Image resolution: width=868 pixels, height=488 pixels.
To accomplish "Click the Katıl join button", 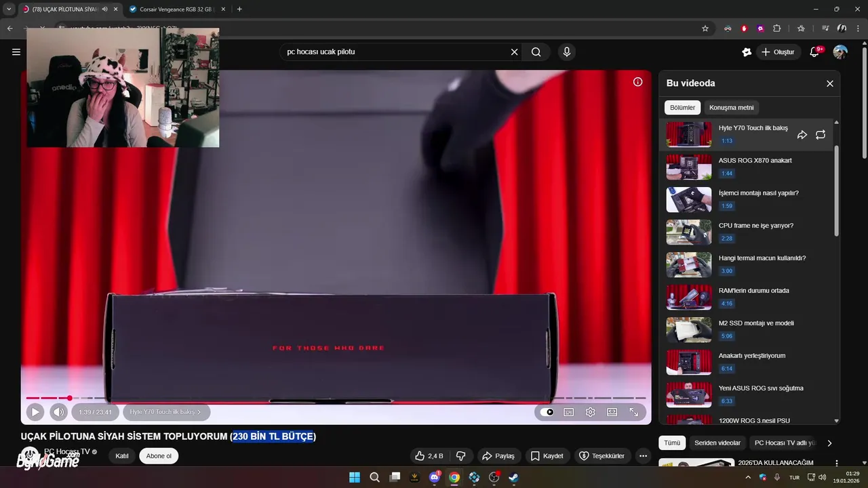I will 122,456.
